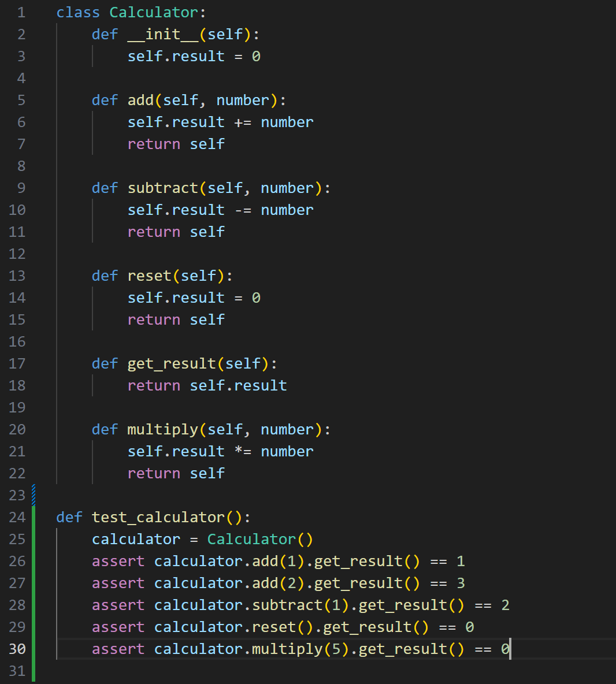Click the "class" keyword on line 1
This screenshot has height=684, width=616.
click(x=78, y=12)
